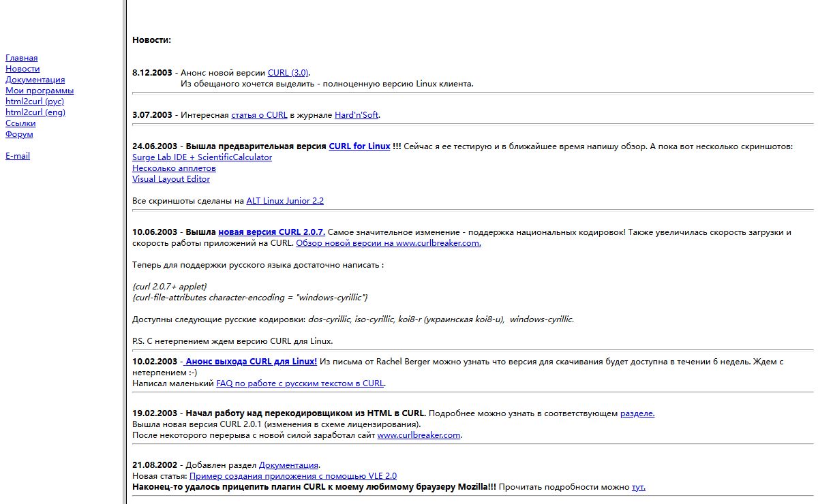
Task: Click the 10.06.2003 date text
Action: point(155,232)
